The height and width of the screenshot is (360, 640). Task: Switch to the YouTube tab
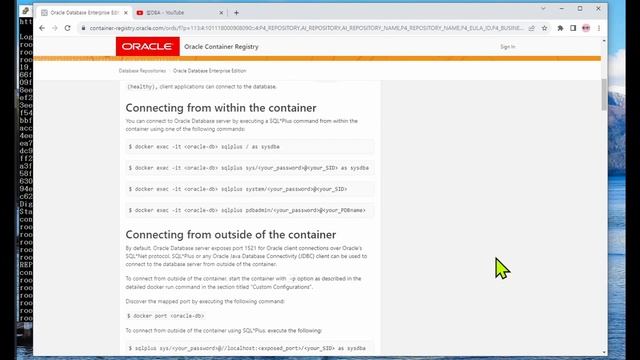(180, 13)
